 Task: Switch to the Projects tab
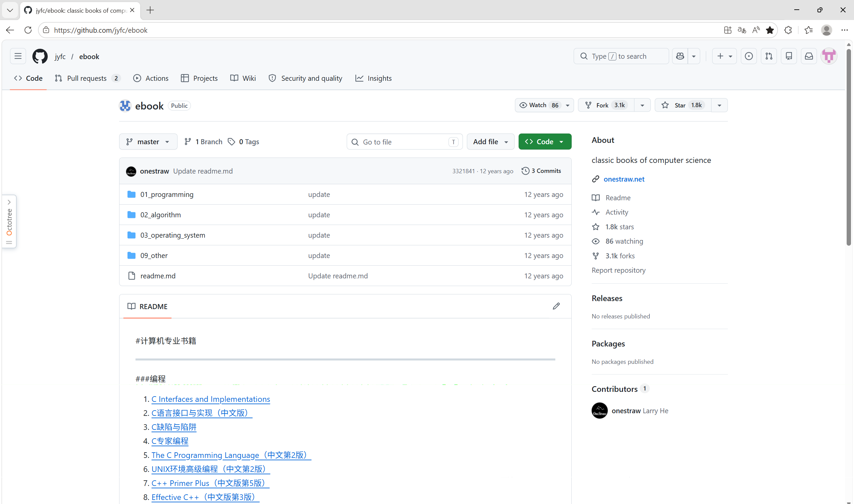coord(199,78)
